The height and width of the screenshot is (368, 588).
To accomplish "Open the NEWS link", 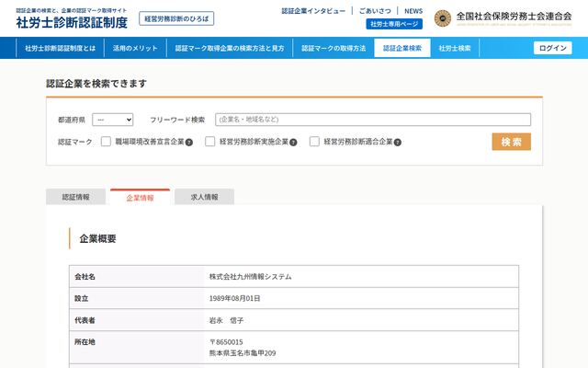I will [413, 11].
